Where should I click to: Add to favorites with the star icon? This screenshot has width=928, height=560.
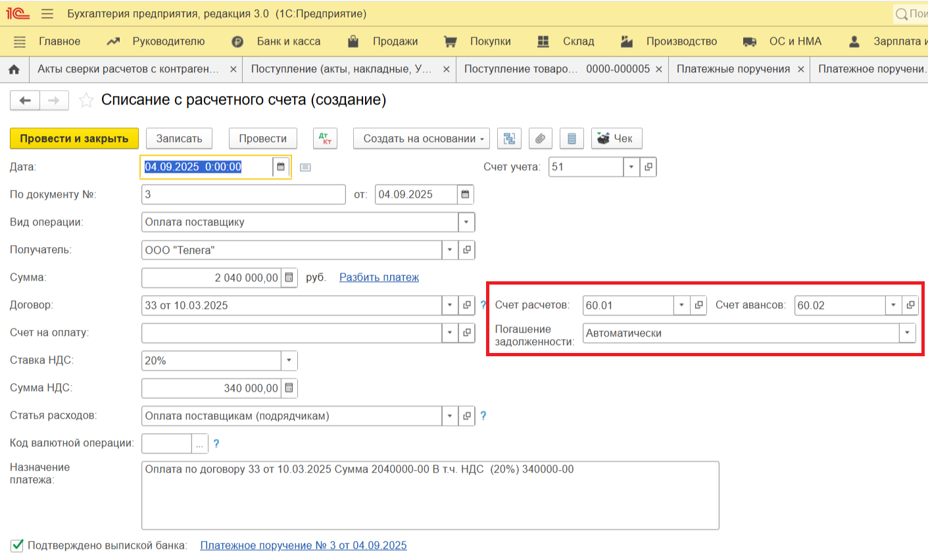(x=86, y=101)
